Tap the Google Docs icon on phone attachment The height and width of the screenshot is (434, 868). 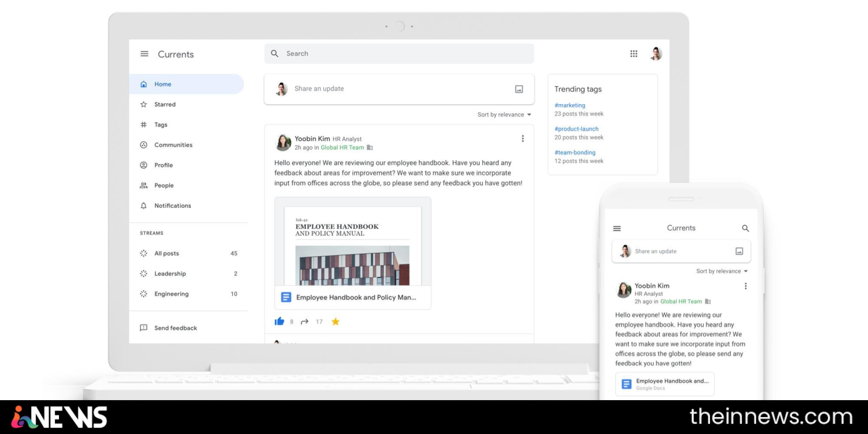pos(626,384)
